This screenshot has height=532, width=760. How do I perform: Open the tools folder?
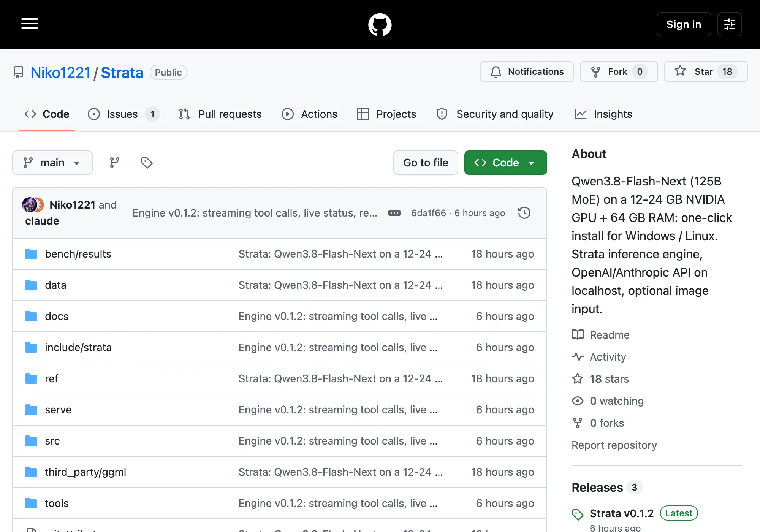pyautogui.click(x=57, y=503)
